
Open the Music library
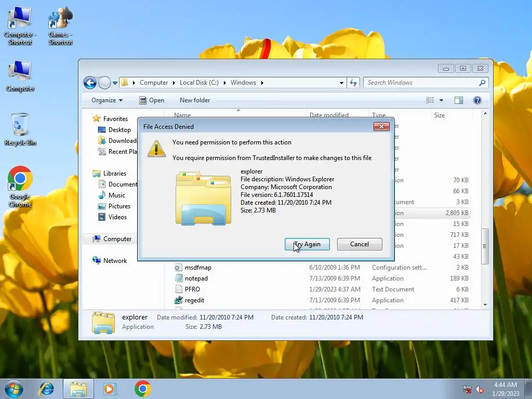[112, 195]
